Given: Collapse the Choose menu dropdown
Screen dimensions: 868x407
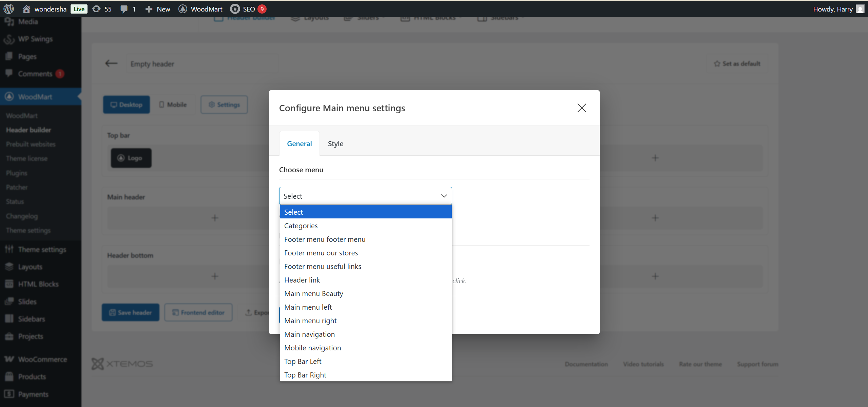Looking at the screenshot, I should point(444,196).
